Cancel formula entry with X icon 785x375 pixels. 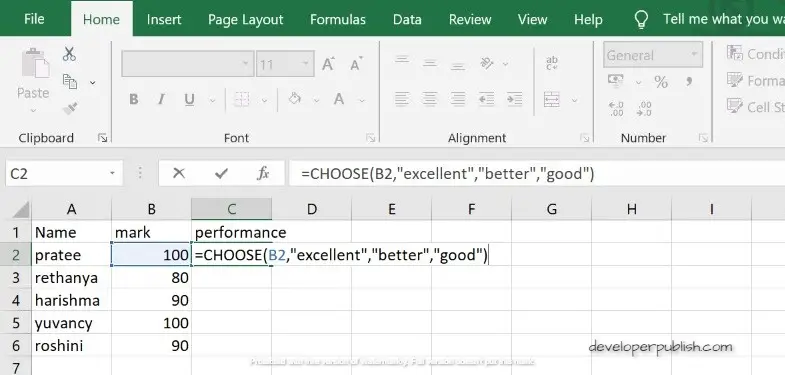(179, 174)
